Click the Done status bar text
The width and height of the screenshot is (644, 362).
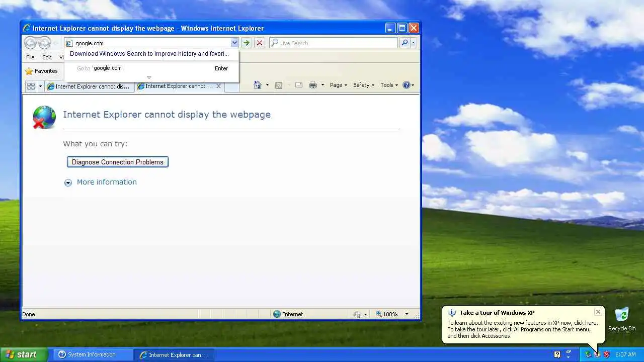29,314
